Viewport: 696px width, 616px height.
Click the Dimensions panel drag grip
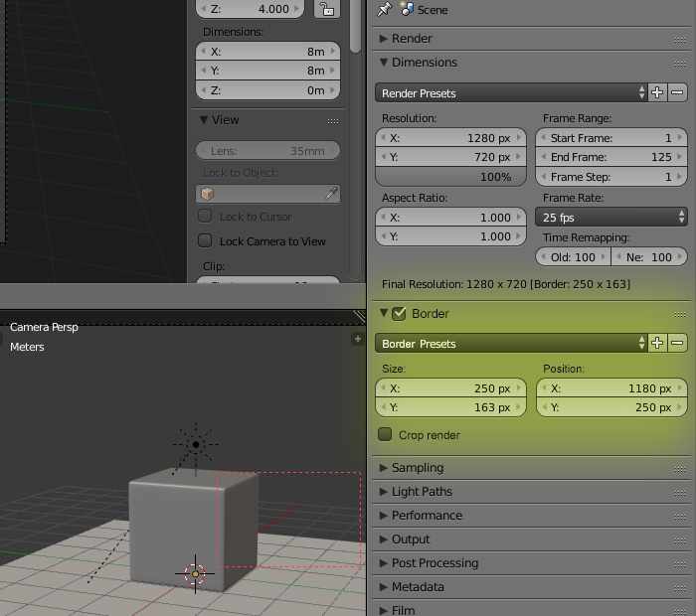[x=679, y=64]
